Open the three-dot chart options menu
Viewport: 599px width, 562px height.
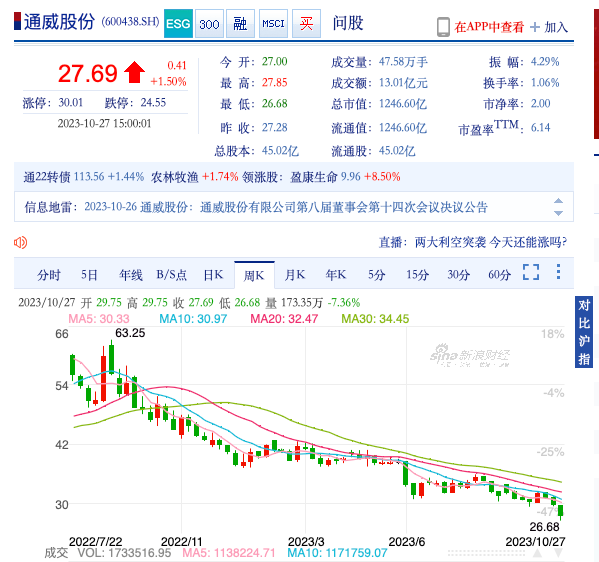(x=559, y=272)
